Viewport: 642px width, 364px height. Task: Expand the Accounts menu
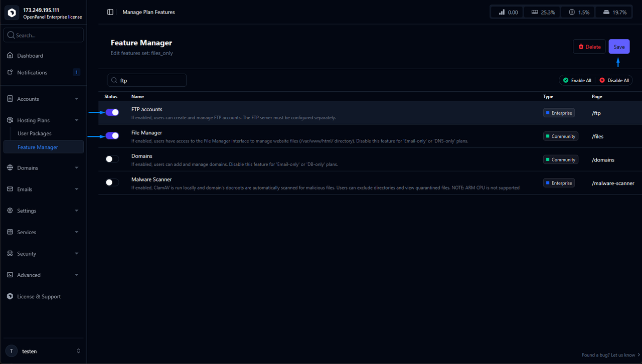77,99
